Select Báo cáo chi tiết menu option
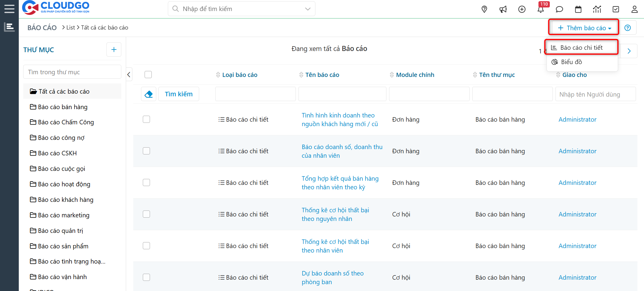This screenshot has width=644, height=291. (581, 48)
